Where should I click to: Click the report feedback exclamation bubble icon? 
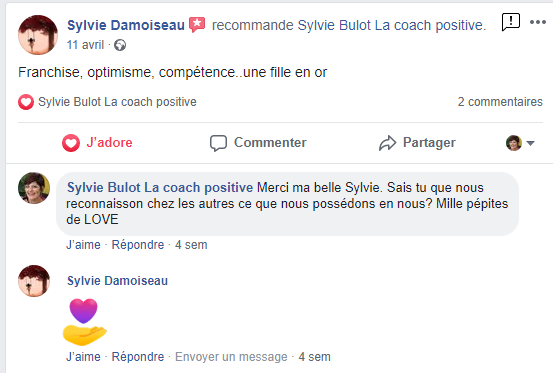pos(511,22)
